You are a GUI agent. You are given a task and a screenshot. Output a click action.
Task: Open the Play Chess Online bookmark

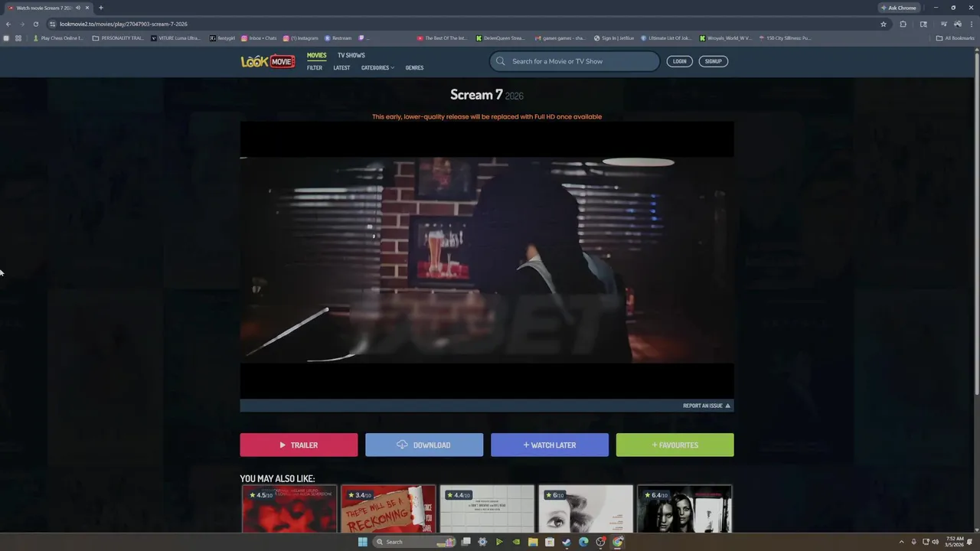tap(58, 37)
